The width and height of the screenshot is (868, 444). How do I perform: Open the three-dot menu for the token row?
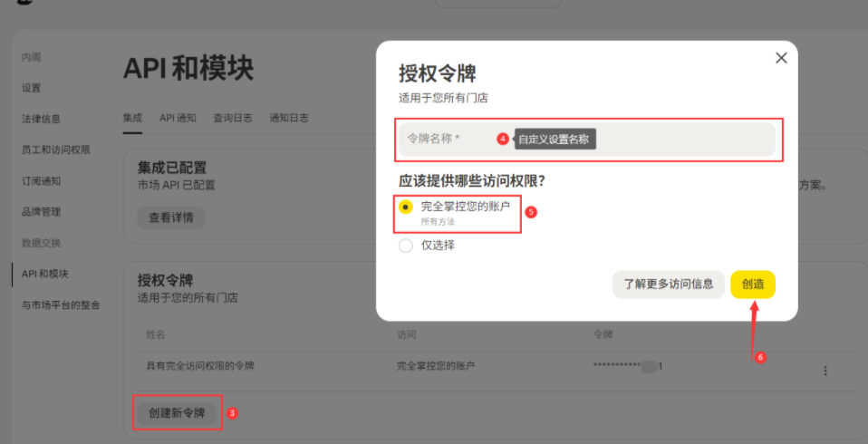(x=825, y=371)
